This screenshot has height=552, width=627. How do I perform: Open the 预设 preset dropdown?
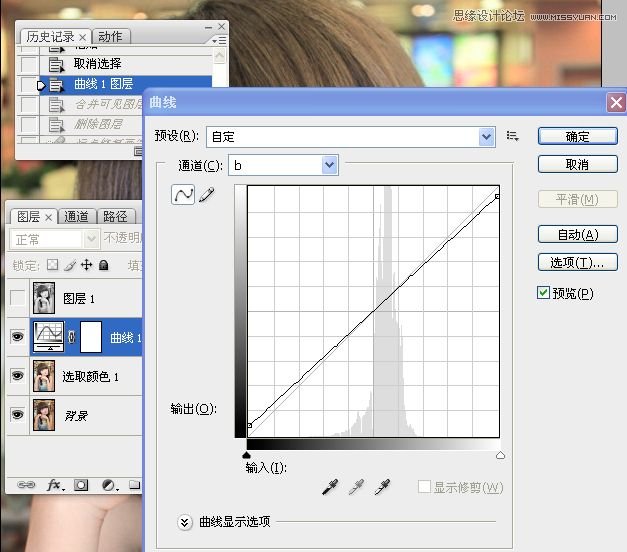(x=487, y=137)
